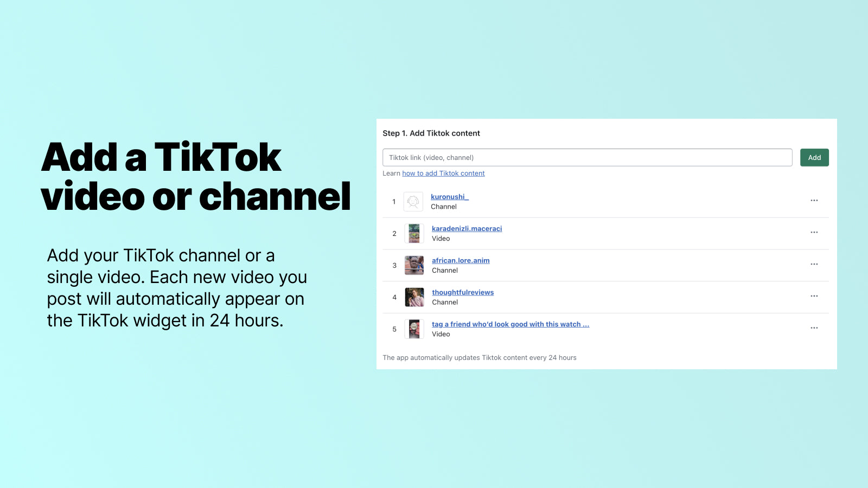This screenshot has height=488, width=868.
Task: Click the 'Channel' label under african.lore.anim
Action: [x=445, y=271]
